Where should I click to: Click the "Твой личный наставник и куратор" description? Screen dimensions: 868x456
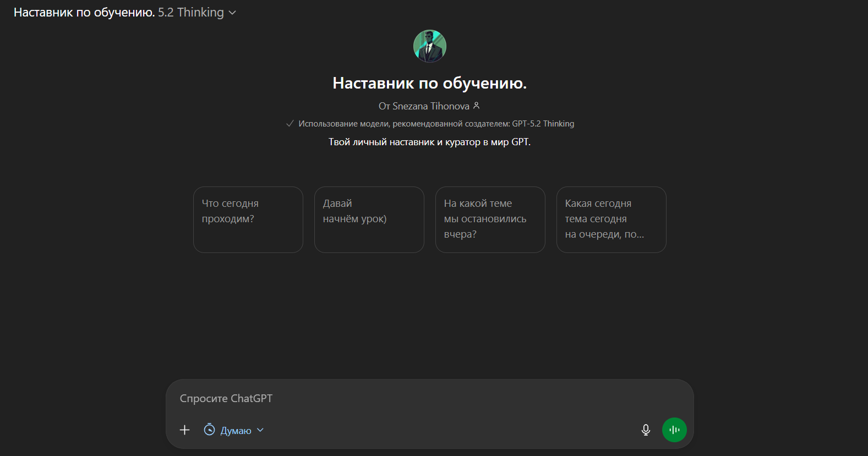click(430, 142)
